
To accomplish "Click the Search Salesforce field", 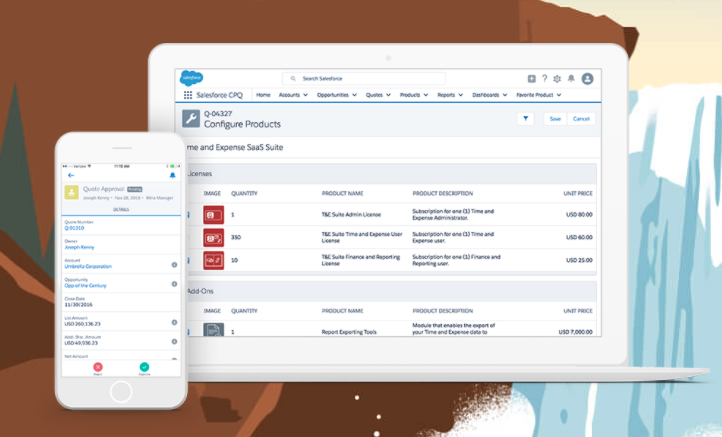I will (364, 79).
